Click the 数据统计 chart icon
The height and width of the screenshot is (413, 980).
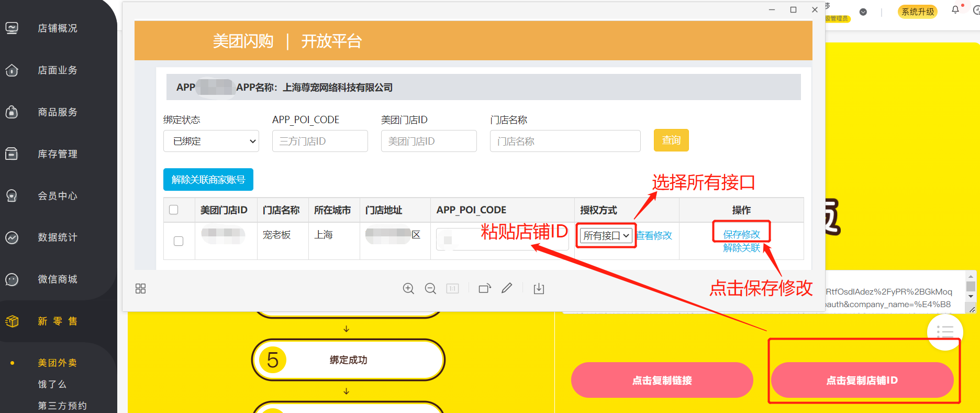(12, 237)
